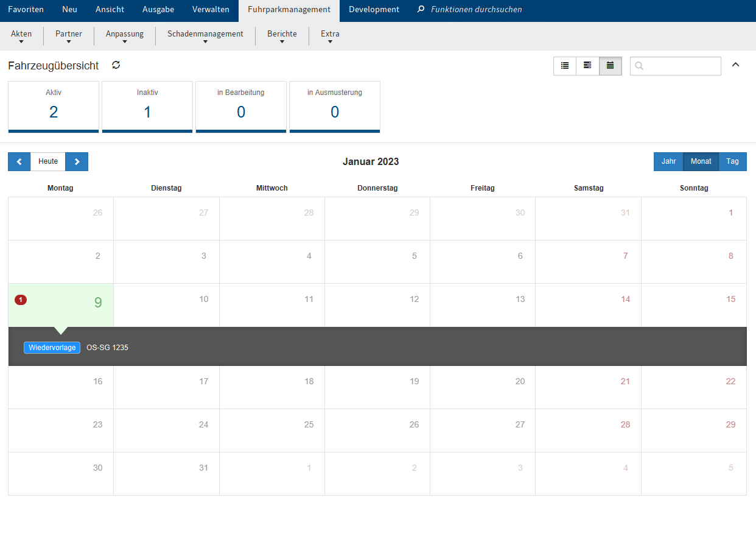The image size is (756, 534).
Task: Open the Fuhrparkmanagement tab
Action: pos(289,10)
